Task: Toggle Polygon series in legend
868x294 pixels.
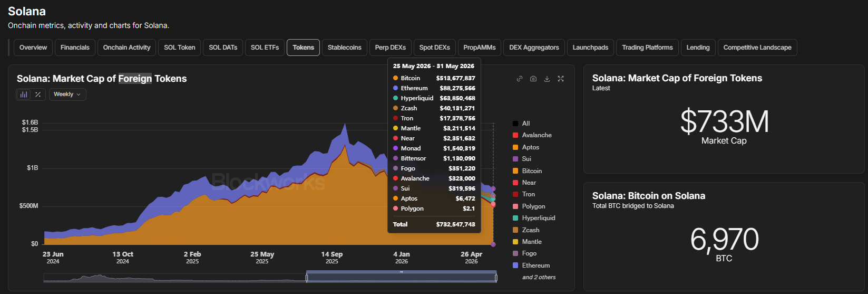Action: pos(529,206)
